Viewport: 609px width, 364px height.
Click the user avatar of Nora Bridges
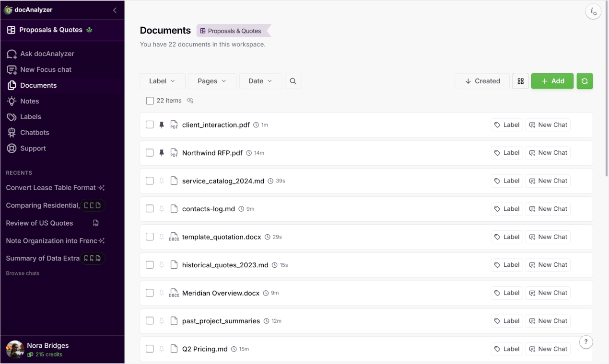tap(15, 350)
